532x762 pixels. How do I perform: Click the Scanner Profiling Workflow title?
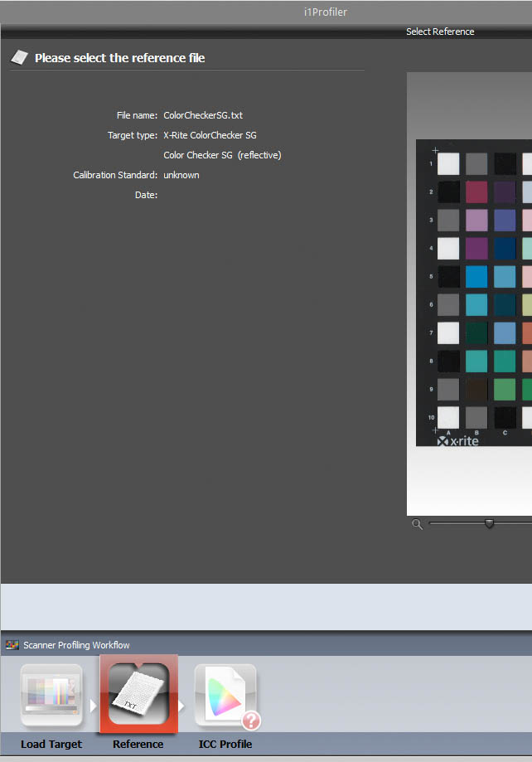(x=76, y=645)
